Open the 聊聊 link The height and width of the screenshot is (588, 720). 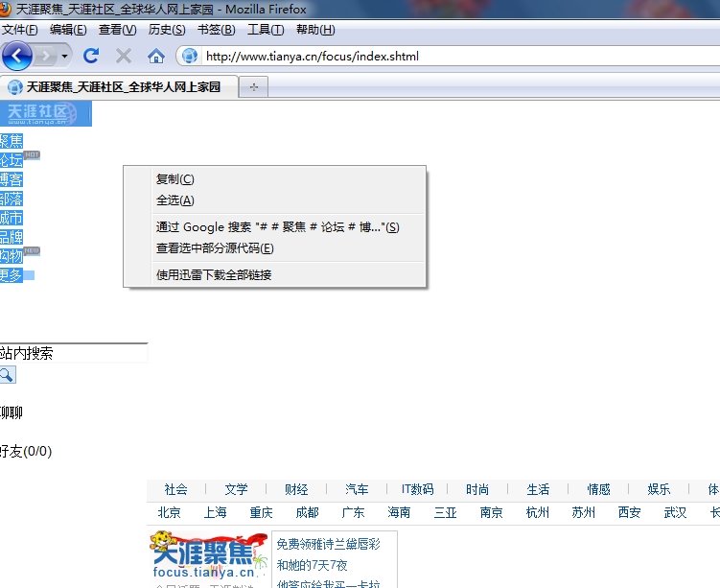click(x=11, y=413)
